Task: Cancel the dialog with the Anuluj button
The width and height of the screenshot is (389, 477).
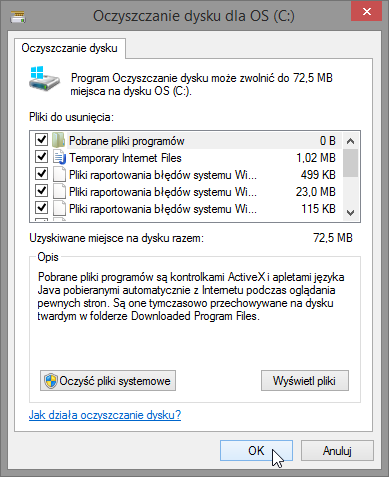Action: tap(337, 451)
